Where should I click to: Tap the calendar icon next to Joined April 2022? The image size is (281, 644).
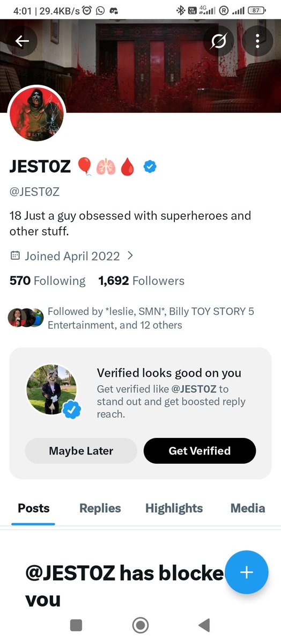pyautogui.click(x=15, y=256)
